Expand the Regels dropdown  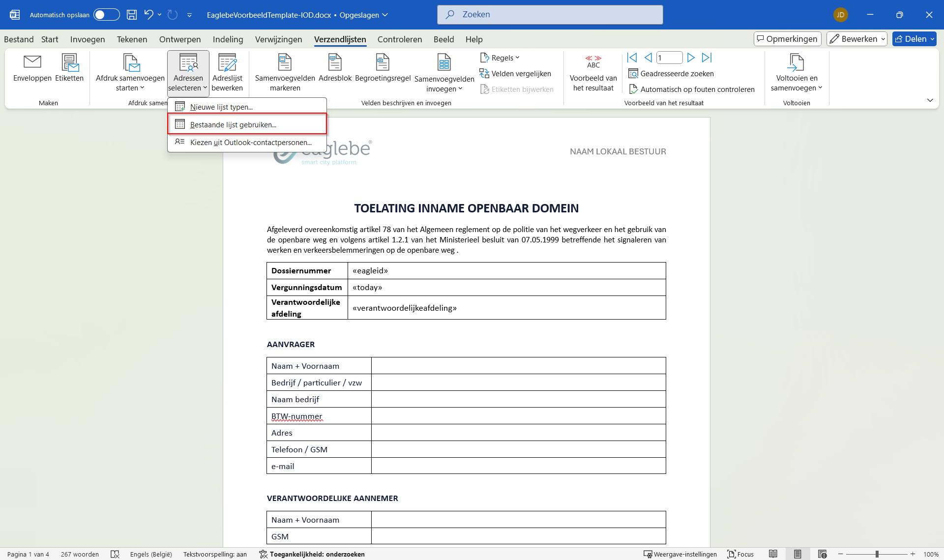point(500,58)
